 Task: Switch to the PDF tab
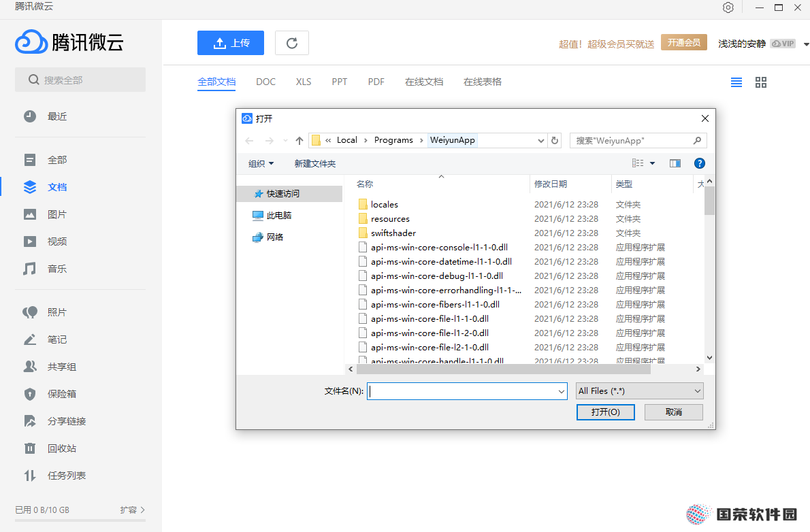(x=376, y=82)
